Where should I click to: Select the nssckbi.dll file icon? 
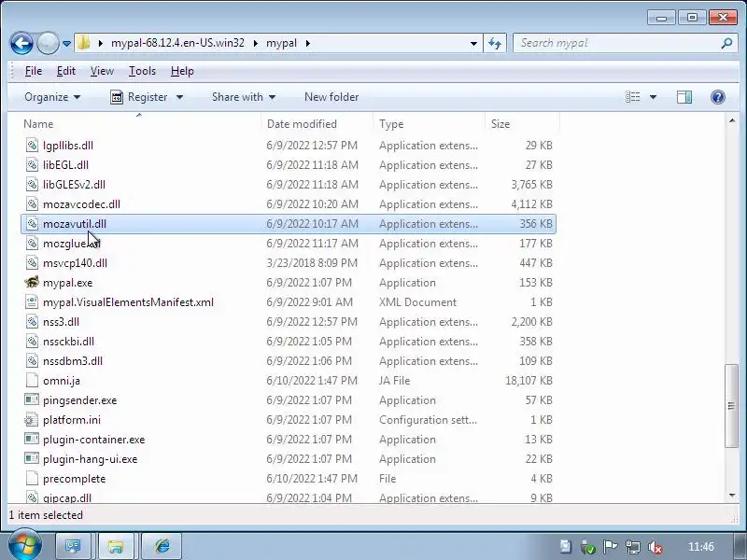point(32,341)
